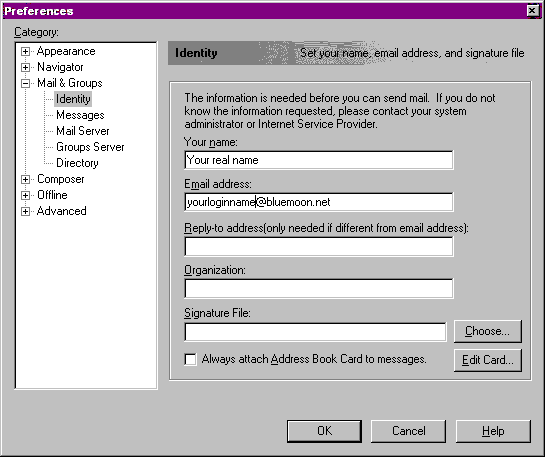Screen dimensions: 545x457
Task: Open the Mail Server settings
Action: [x=83, y=131]
